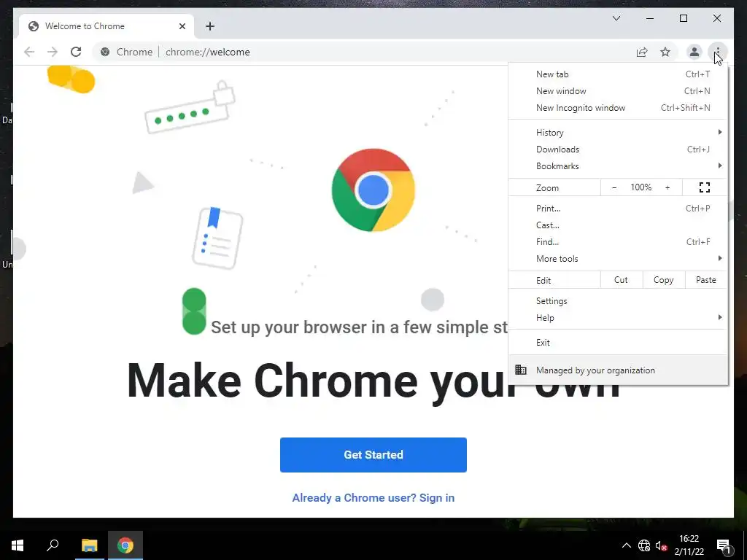Click Cut in the Edit row
Image resolution: width=747 pixels, height=560 pixels.
[622, 280]
